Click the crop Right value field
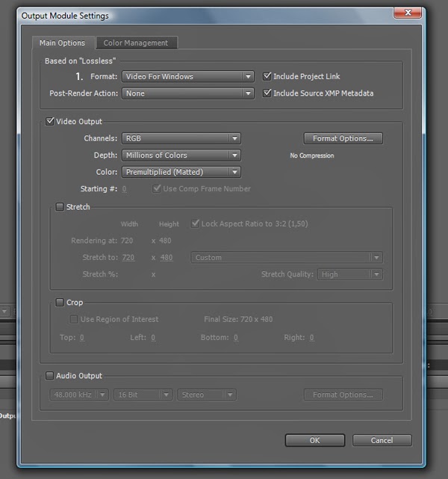This screenshot has width=448, height=479. tap(311, 338)
